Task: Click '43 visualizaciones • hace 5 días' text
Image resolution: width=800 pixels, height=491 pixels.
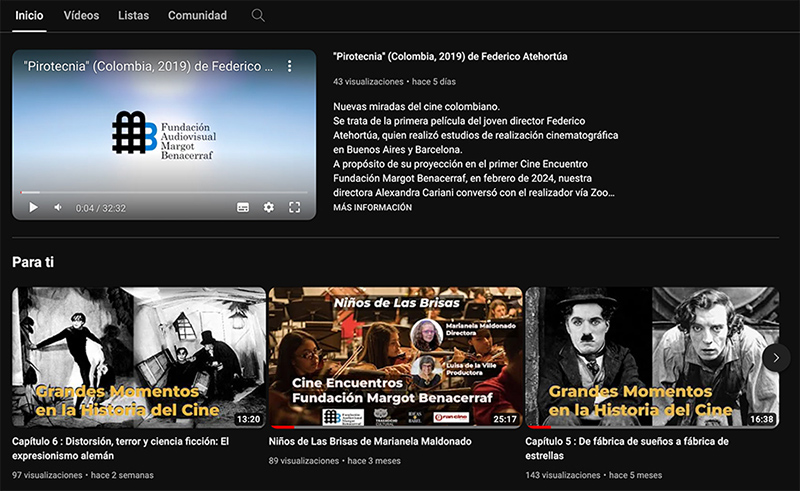Action: pos(394,82)
